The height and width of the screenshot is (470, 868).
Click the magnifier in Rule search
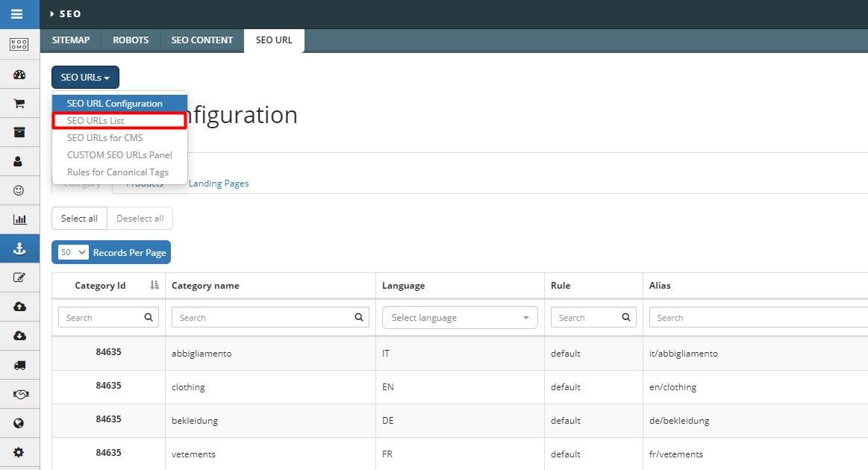coord(626,317)
